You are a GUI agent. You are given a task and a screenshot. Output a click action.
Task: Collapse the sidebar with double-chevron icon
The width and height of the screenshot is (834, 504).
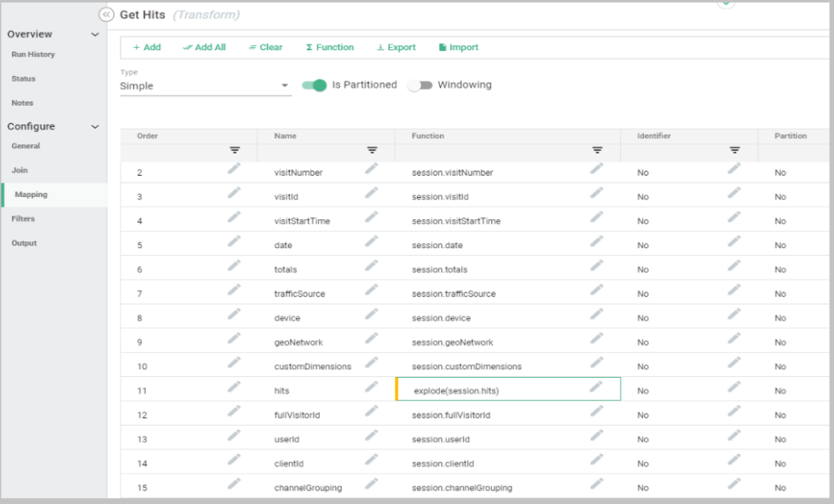pos(107,14)
